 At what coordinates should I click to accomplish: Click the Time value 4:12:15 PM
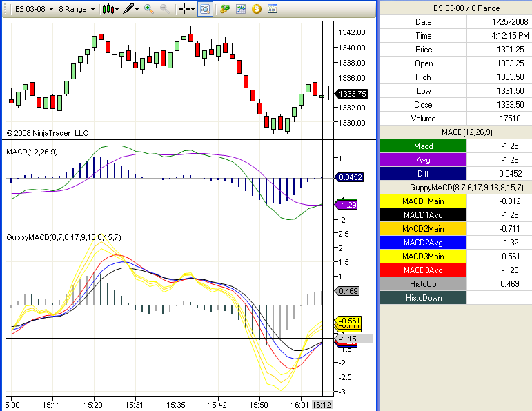coord(510,36)
